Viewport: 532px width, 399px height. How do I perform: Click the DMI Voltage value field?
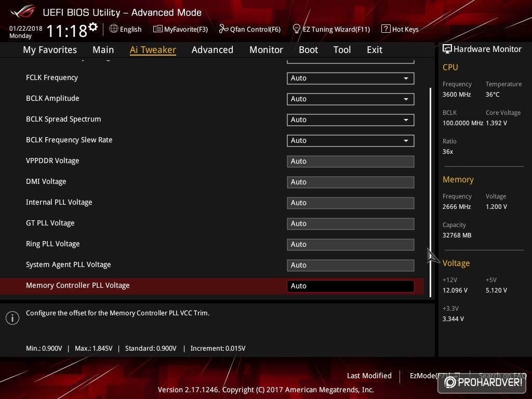(351, 182)
